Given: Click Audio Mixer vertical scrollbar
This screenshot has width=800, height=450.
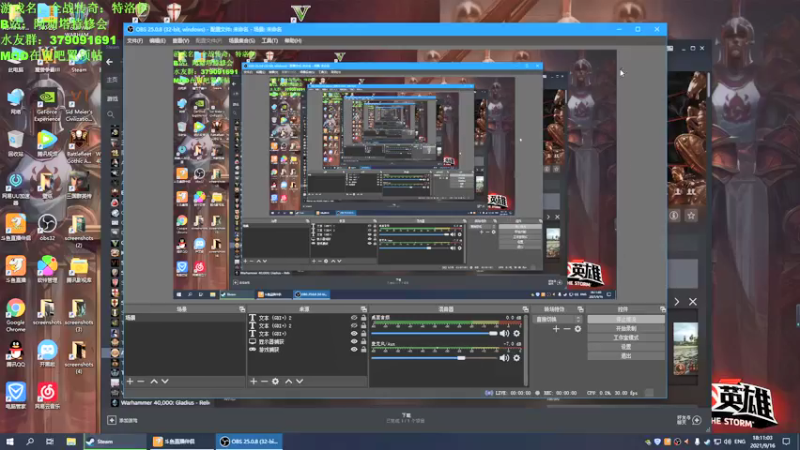Looking at the screenshot, I should (526, 349).
